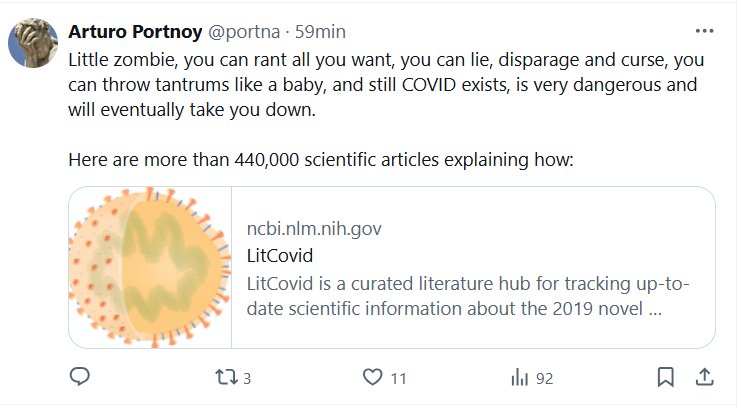
Task: Click the tweet text starting 'Little zombie'
Action: click(x=380, y=85)
